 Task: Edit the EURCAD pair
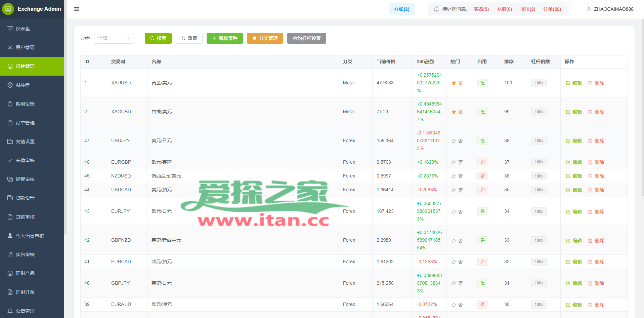574,262
